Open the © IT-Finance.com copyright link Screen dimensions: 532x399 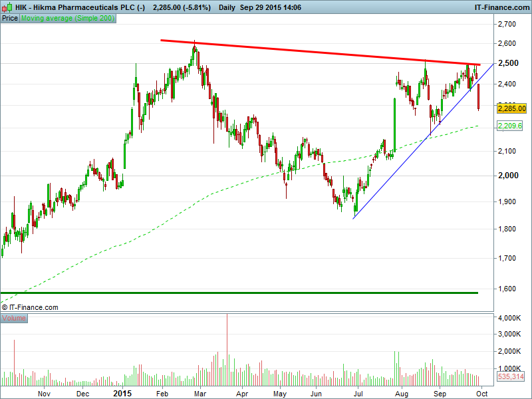30,307
